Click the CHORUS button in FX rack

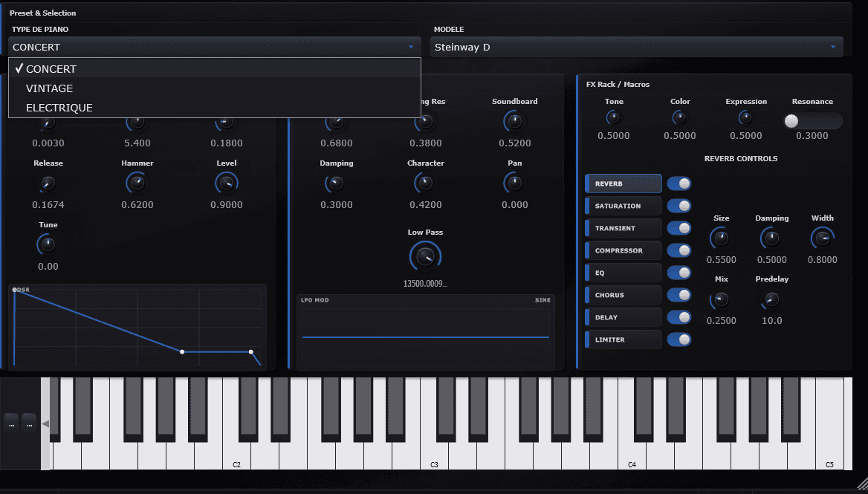tap(623, 295)
